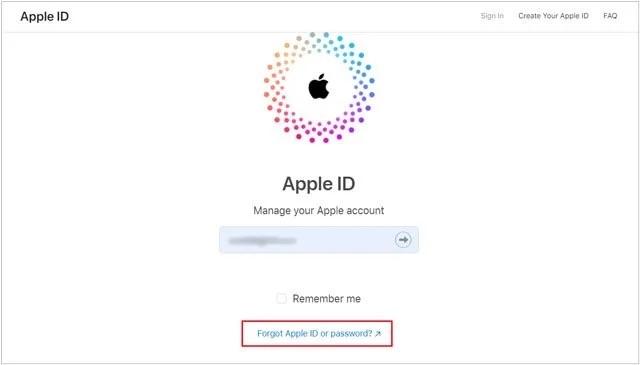Open the Sign In nav item
Screen dimensions: 640x365
pos(492,16)
